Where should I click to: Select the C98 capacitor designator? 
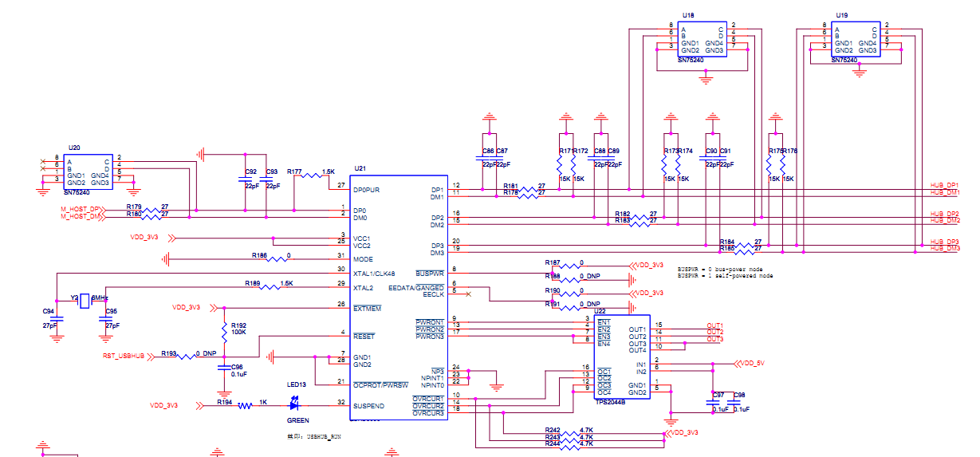(738, 395)
